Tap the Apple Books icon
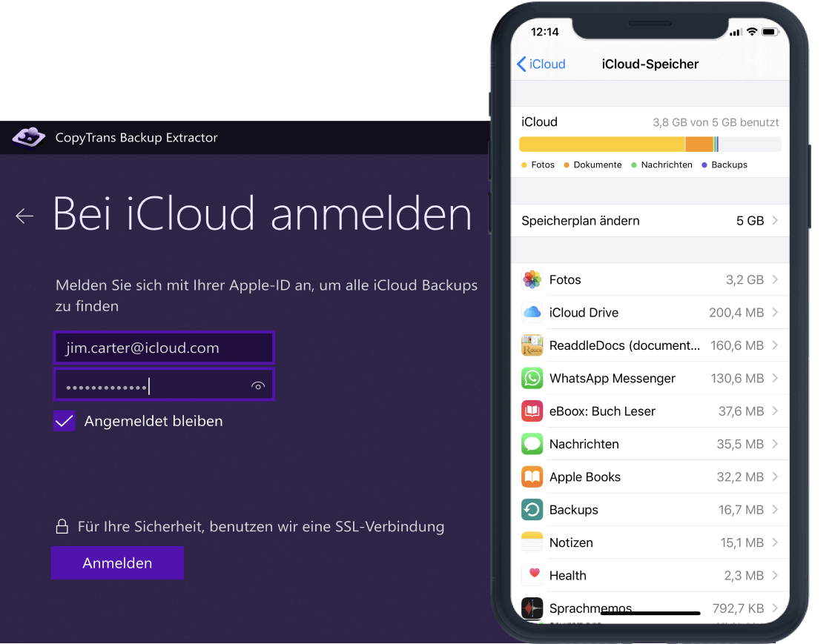 coord(532,477)
